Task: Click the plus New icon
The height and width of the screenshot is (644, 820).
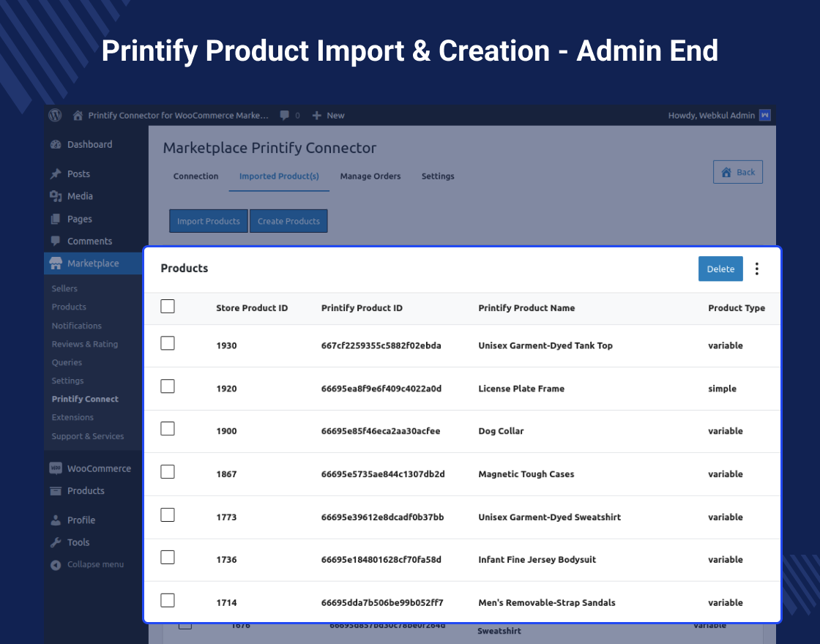Action: coord(316,116)
